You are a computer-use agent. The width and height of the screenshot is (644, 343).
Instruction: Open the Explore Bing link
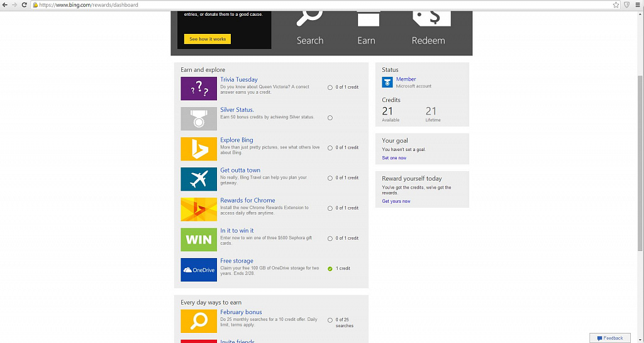click(236, 140)
